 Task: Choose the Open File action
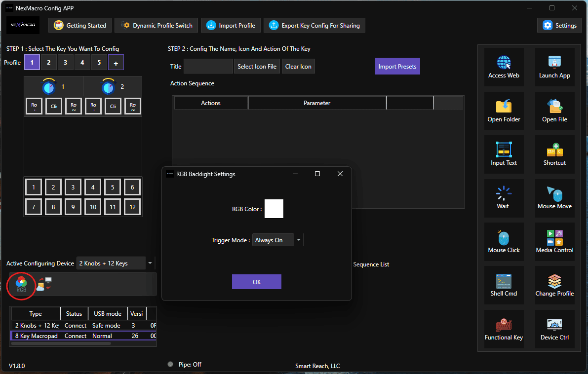click(x=554, y=111)
